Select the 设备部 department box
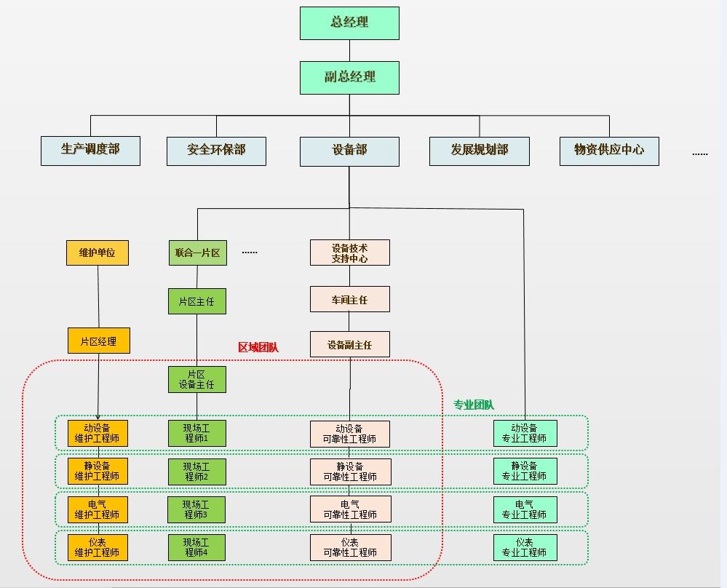 pos(349,151)
